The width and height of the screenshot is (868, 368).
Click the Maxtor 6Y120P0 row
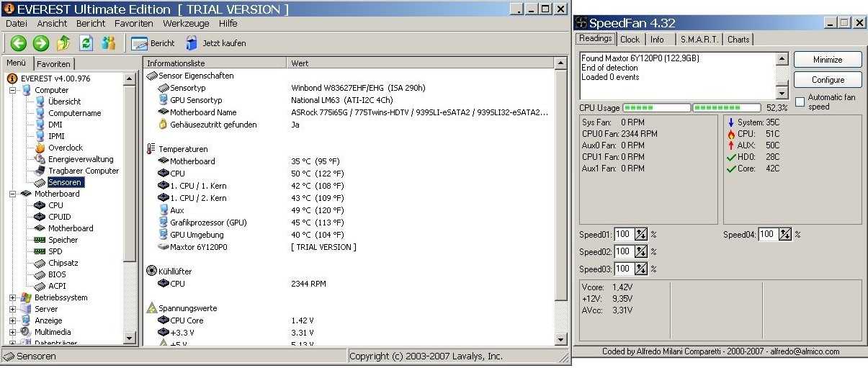pyautogui.click(x=349, y=247)
